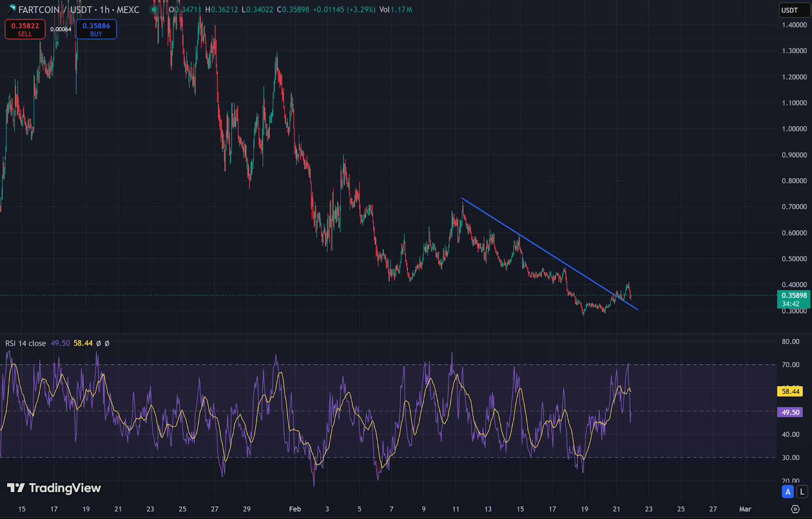Viewport: 812px width, 519px height.
Task: Click the Mar date label on time axis
Action: pos(745,509)
